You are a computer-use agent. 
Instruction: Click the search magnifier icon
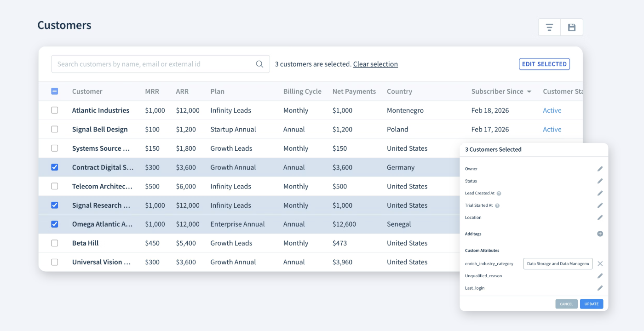(259, 64)
